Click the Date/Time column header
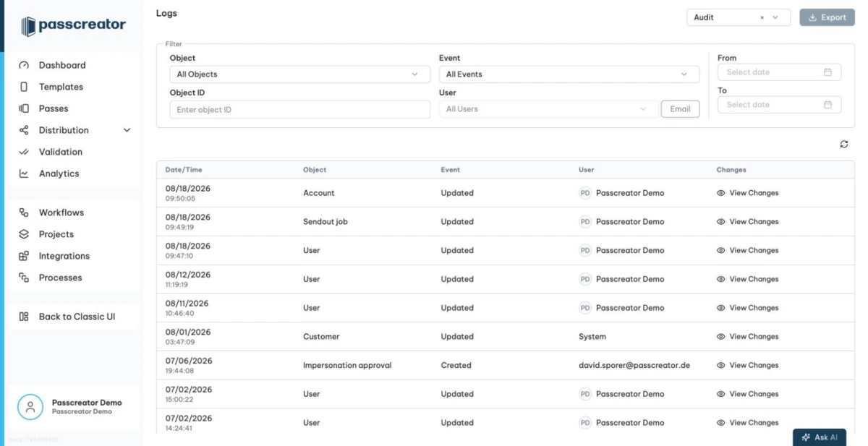Screen dimensions: 868x446 click(x=184, y=170)
